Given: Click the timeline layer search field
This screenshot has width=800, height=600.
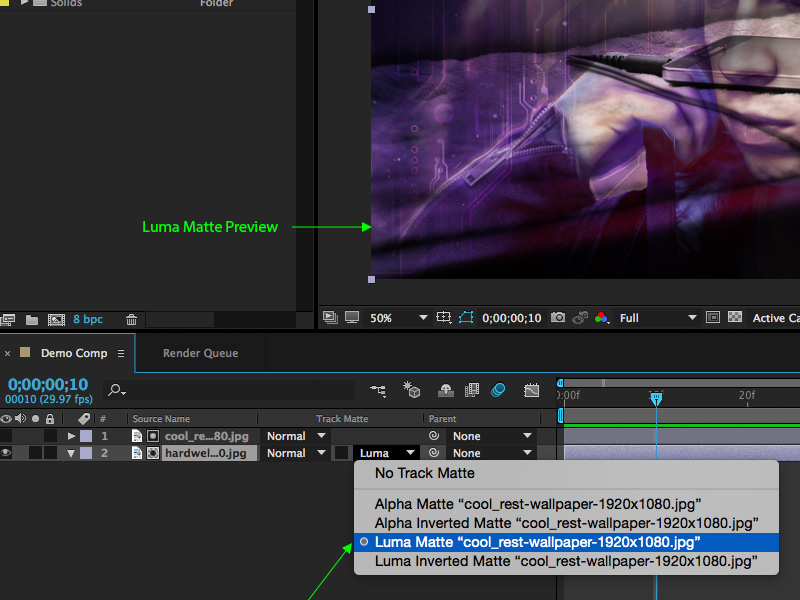Looking at the screenshot, I should click(x=230, y=390).
